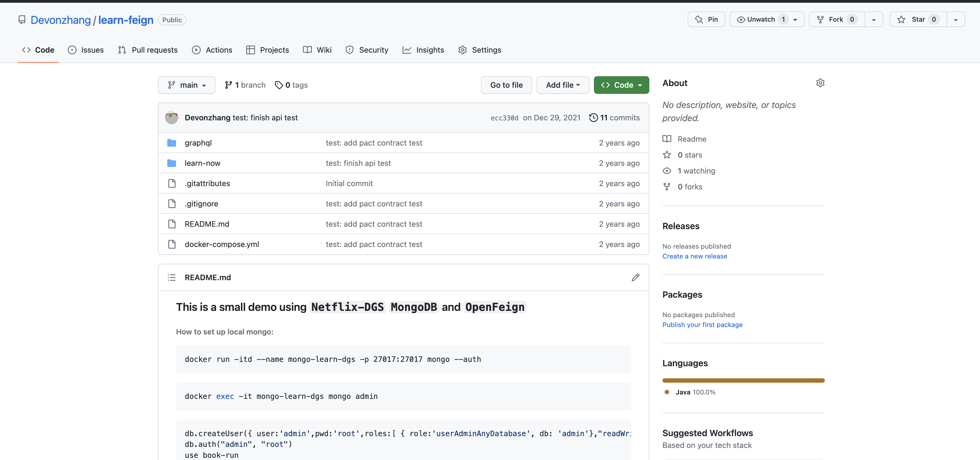Image resolution: width=980 pixels, height=460 pixels.
Task: View the 11 commits history
Action: [614, 118]
